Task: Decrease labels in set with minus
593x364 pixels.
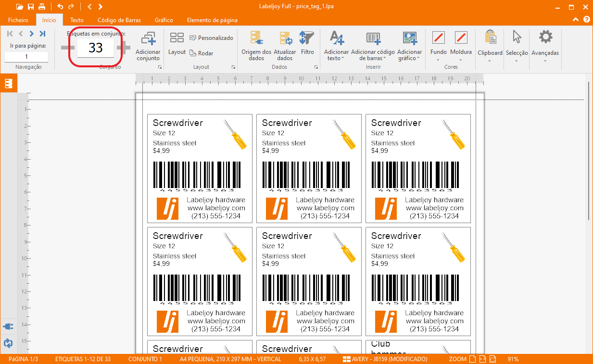Action: (x=67, y=47)
